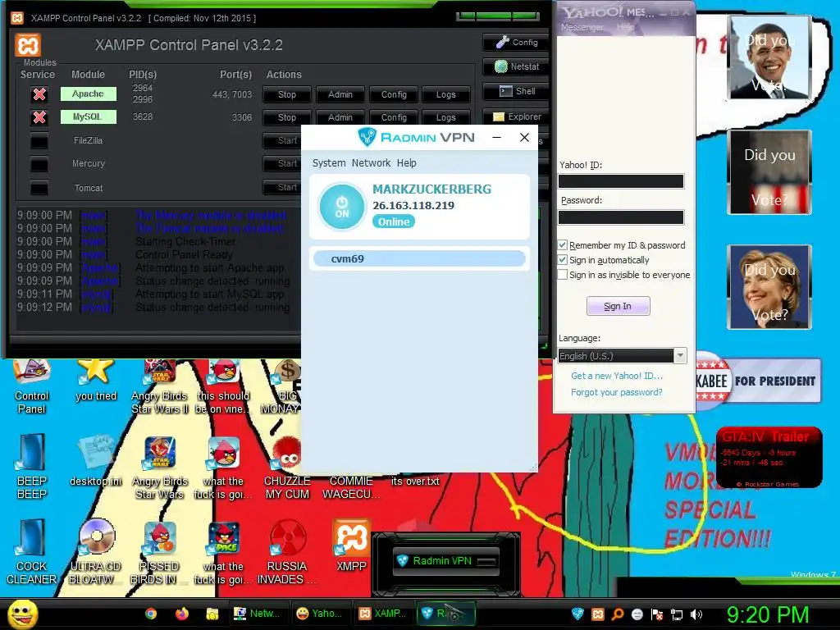
Task: Open the BEEP BEEP desktop icon
Action: pos(32,466)
